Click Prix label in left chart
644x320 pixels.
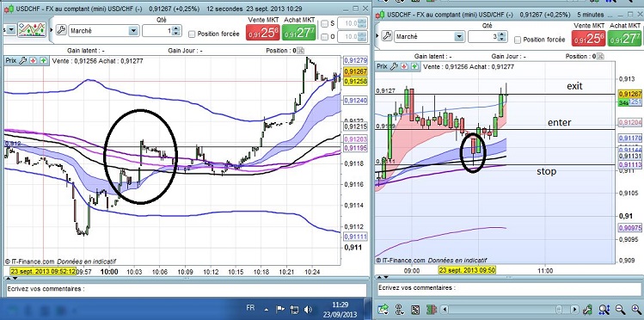10,60
